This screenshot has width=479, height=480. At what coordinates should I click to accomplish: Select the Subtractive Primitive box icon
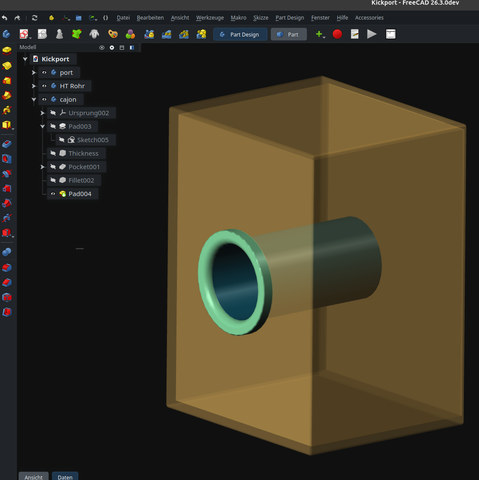coord(6,232)
